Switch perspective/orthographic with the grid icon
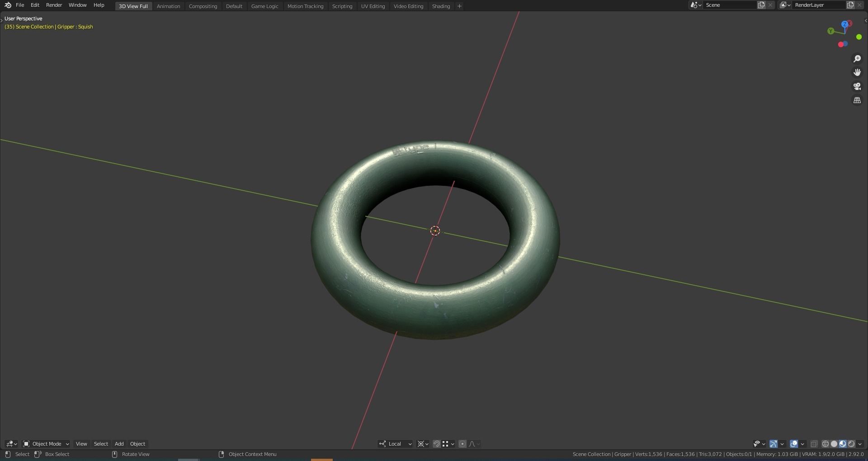This screenshot has width=868, height=461. click(857, 100)
